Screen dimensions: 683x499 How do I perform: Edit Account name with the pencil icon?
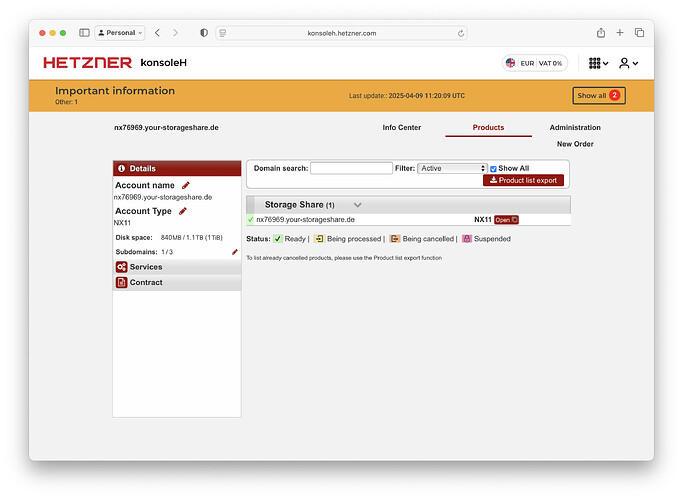[186, 185]
